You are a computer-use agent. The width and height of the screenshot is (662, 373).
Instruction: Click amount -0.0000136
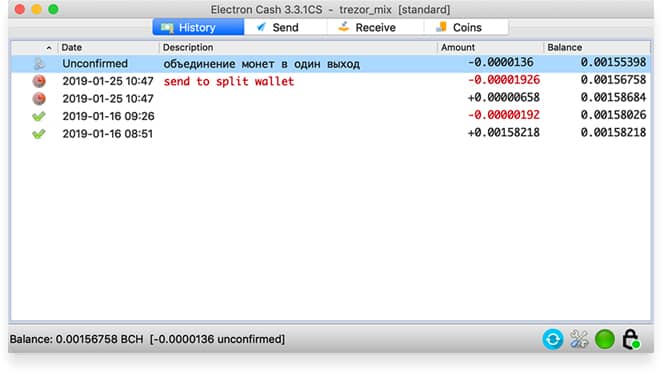tap(500, 63)
